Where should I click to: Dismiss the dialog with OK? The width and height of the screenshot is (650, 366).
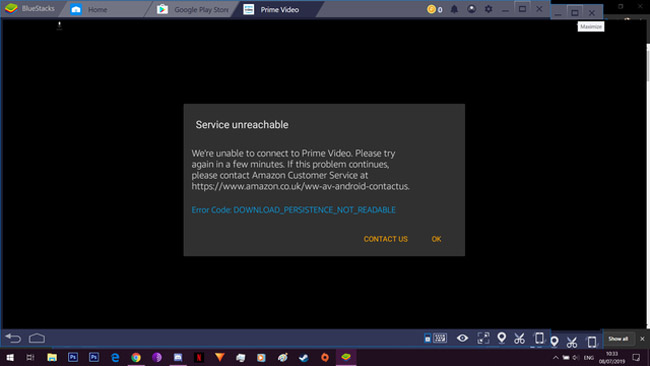coord(436,239)
